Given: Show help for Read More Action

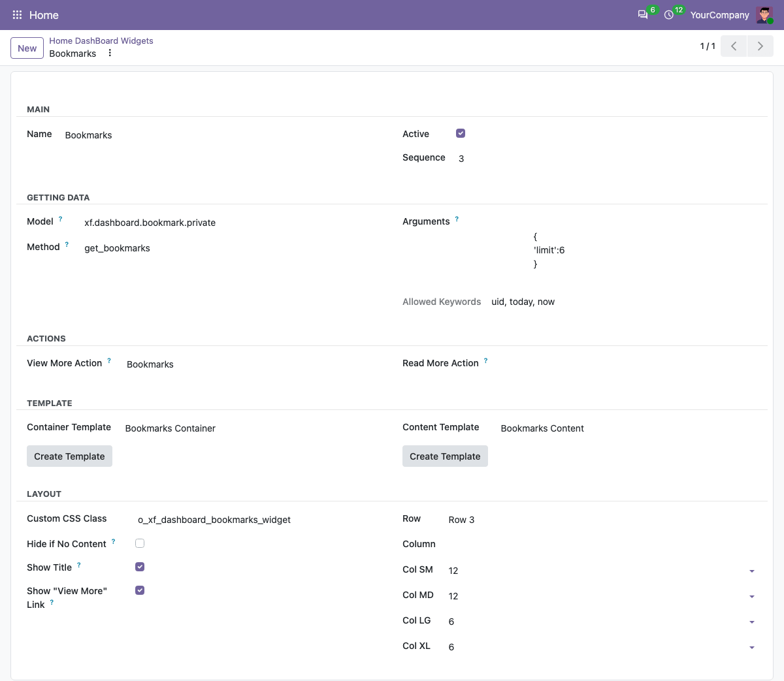Looking at the screenshot, I should (485, 361).
